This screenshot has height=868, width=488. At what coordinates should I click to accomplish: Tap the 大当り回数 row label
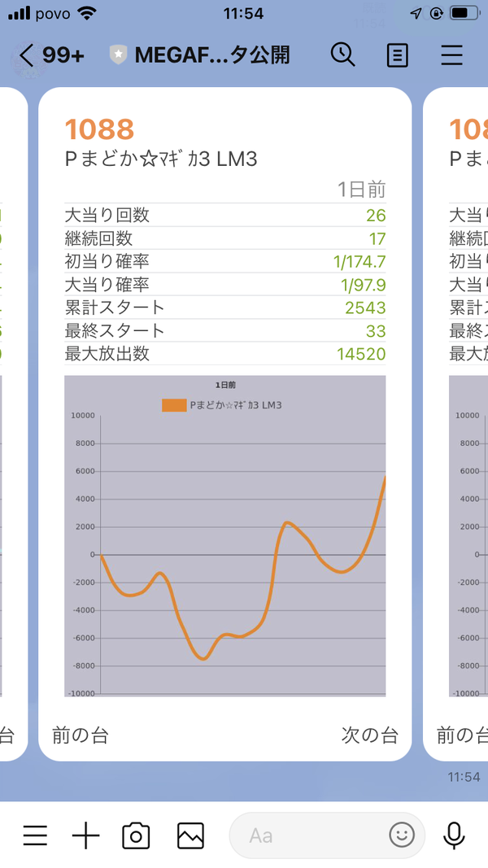tap(107, 215)
